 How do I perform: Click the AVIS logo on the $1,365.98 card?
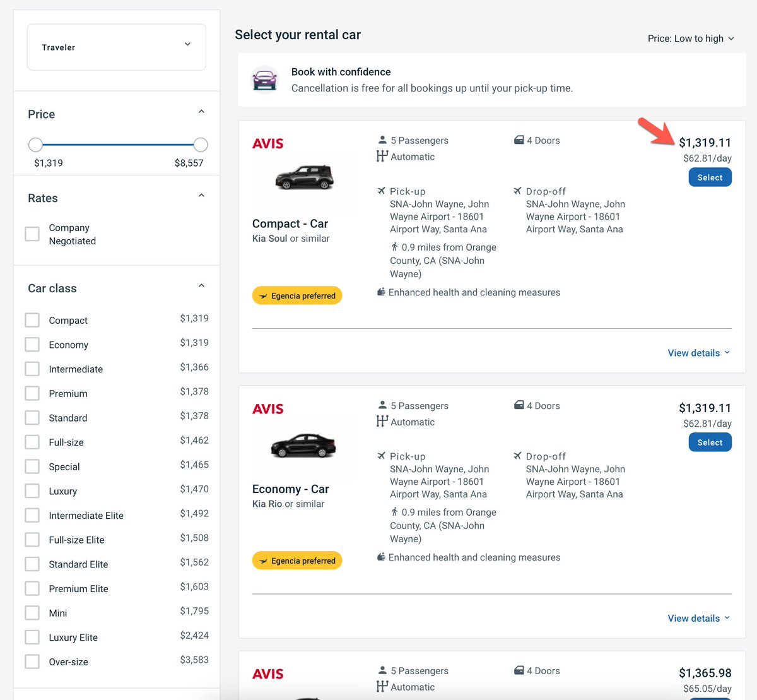(x=268, y=674)
